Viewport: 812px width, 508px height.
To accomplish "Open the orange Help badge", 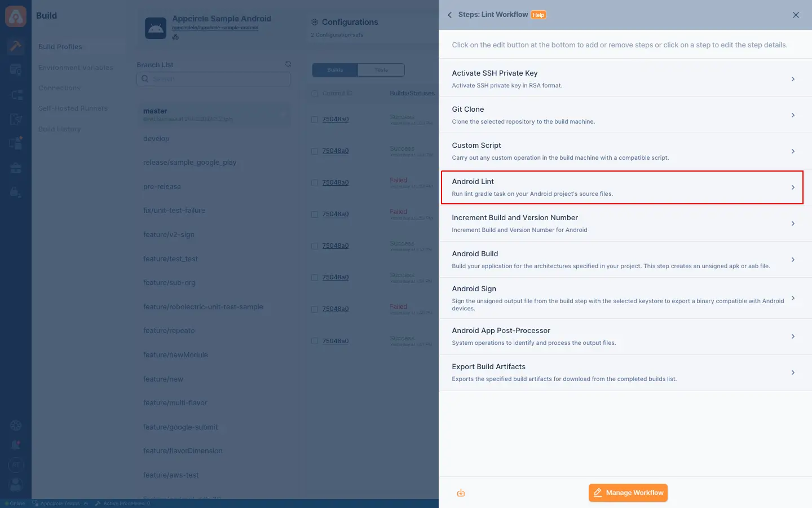I will (x=539, y=15).
